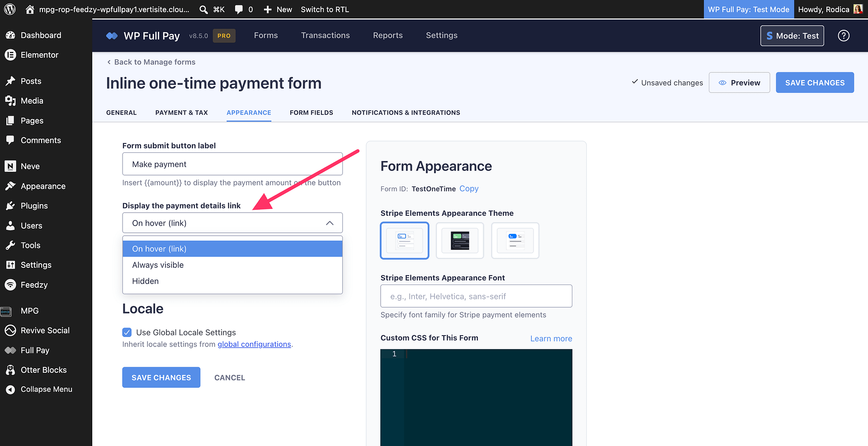Focus the Form submit button label field
This screenshot has width=868, height=446.
(232, 164)
